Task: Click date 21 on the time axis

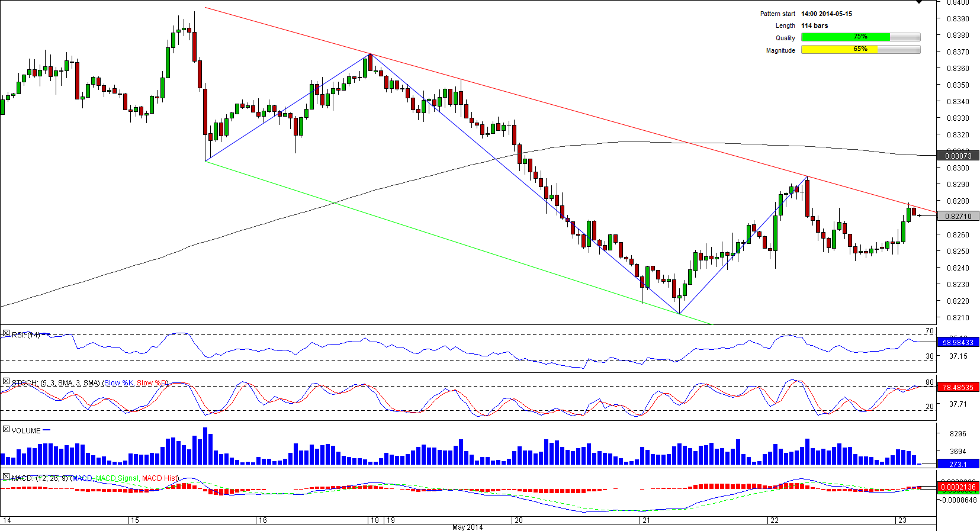Action: click(647, 520)
